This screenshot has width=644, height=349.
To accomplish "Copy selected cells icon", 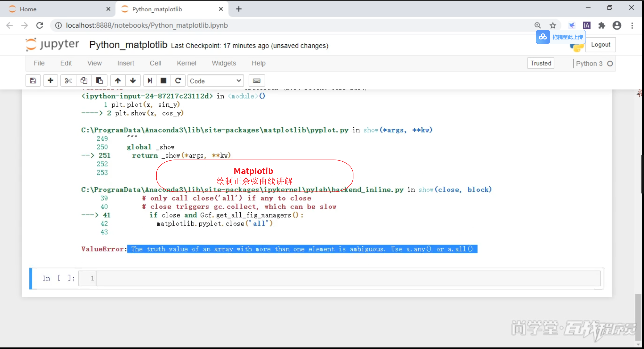I will point(84,81).
